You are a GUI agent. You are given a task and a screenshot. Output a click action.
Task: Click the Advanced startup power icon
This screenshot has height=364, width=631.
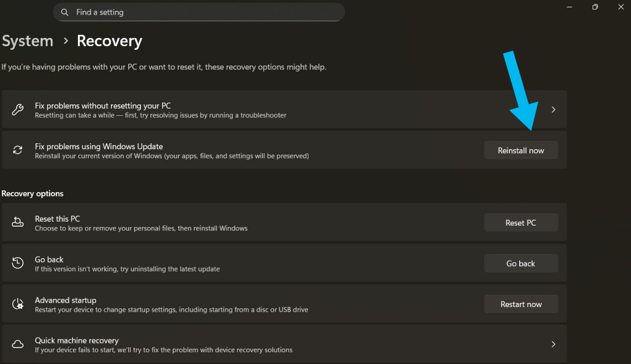click(18, 304)
